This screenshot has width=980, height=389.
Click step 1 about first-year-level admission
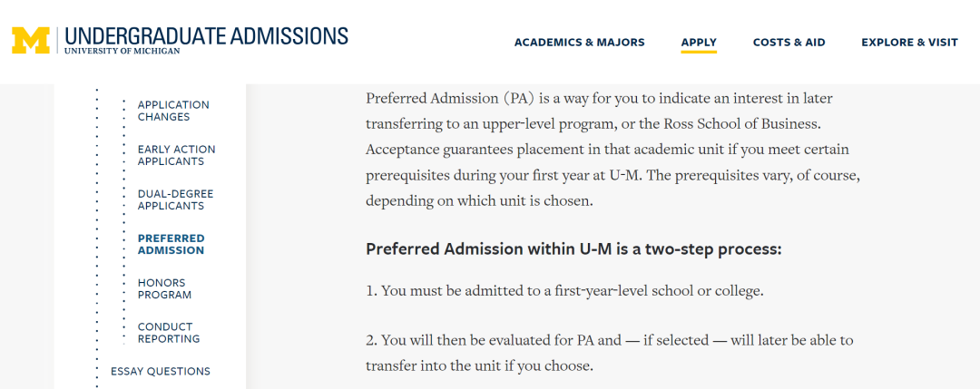[x=564, y=291]
